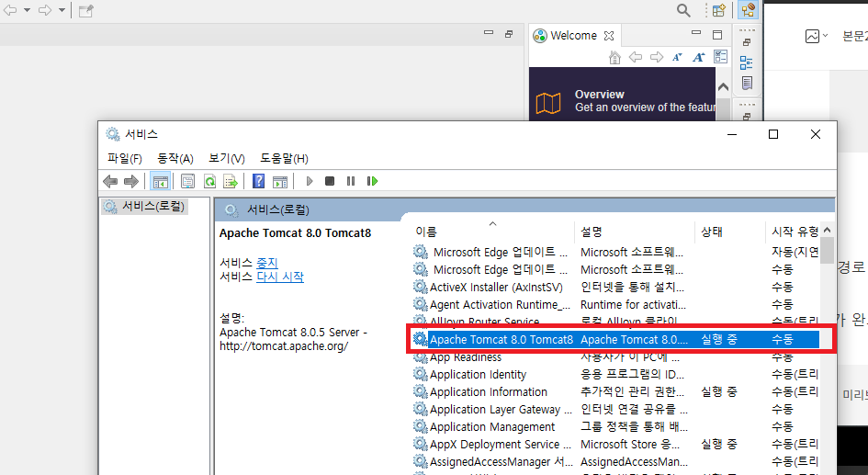The image size is (868, 475).
Task: Click the 다시 시작 service link
Action: pyautogui.click(x=280, y=277)
